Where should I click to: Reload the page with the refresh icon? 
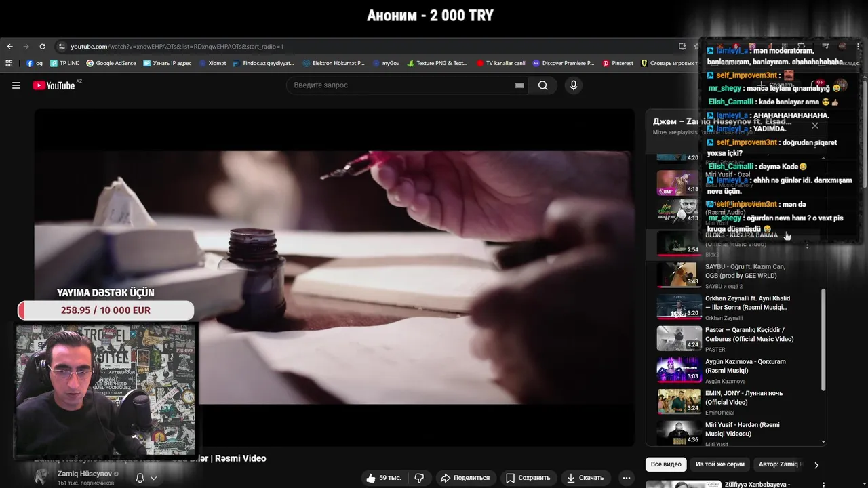(42, 47)
